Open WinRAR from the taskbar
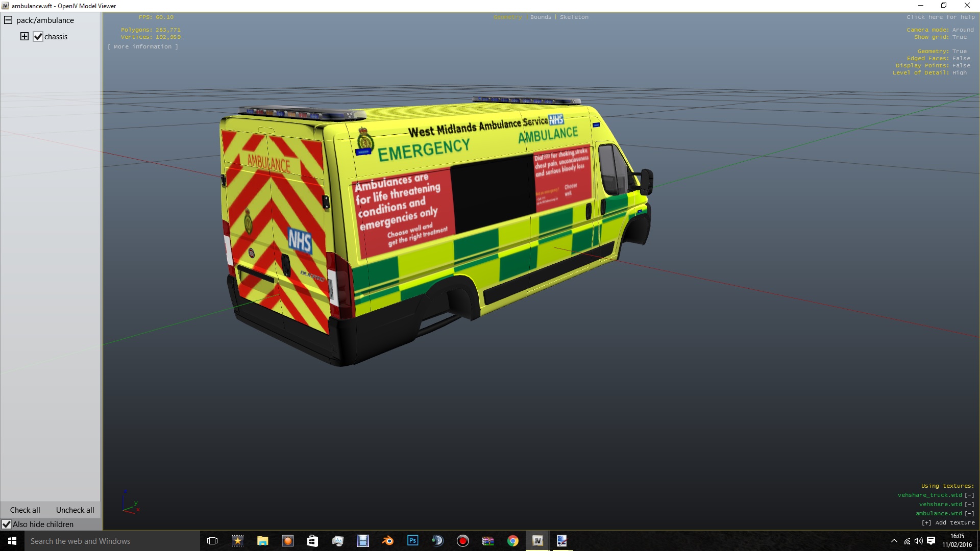The image size is (980, 551). (x=487, y=541)
